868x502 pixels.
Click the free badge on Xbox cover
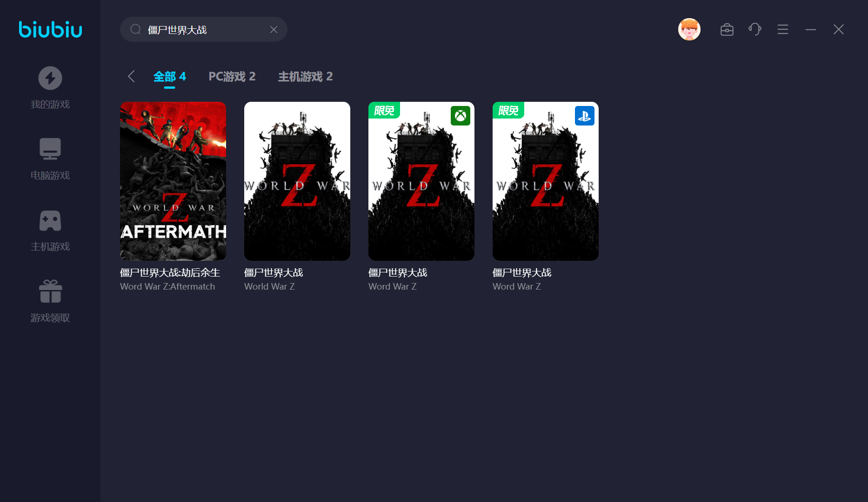[x=384, y=110]
